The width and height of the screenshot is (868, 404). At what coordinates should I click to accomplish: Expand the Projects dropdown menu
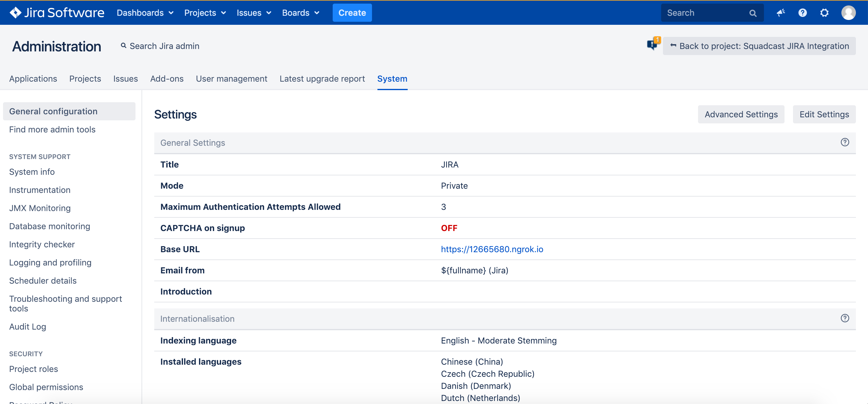click(204, 13)
